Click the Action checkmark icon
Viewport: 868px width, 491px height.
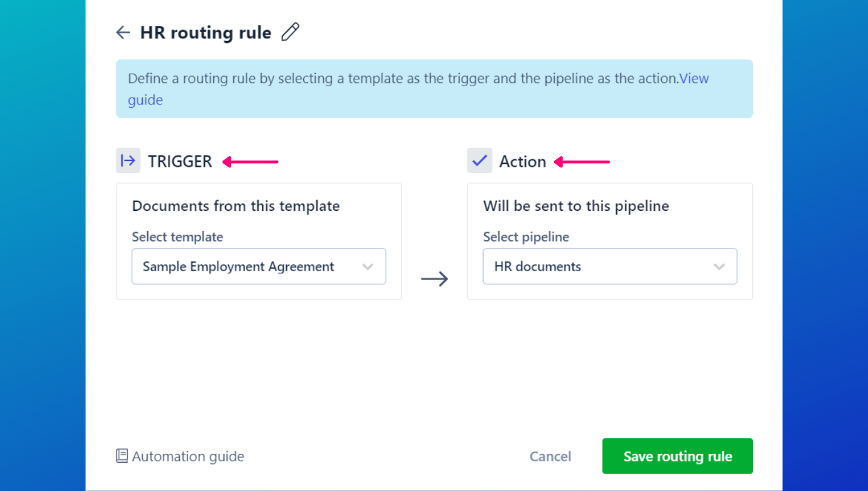(x=479, y=161)
